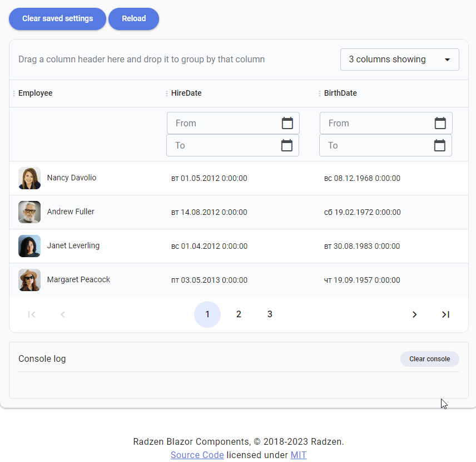
Task: Jump to the last page using pager icon
Action: click(x=445, y=314)
